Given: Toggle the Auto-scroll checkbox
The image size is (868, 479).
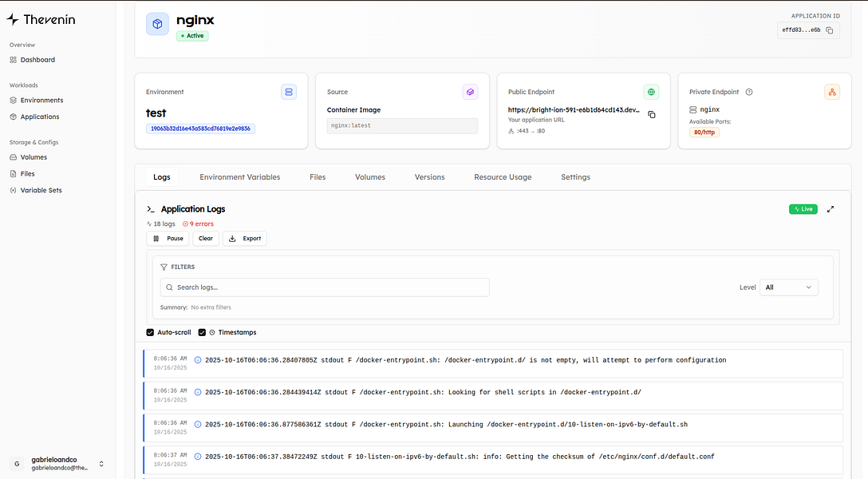Looking at the screenshot, I should (x=150, y=333).
